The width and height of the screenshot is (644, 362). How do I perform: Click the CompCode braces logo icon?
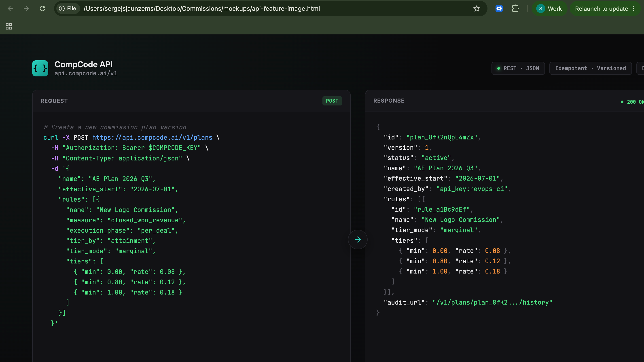point(40,68)
